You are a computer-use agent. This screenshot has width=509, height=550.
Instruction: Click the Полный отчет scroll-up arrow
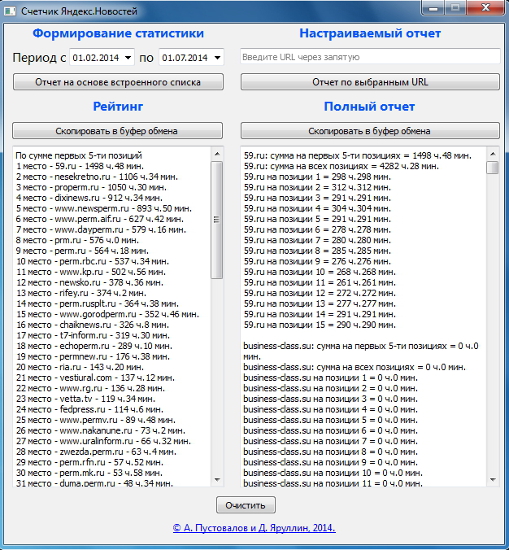pos(493,154)
